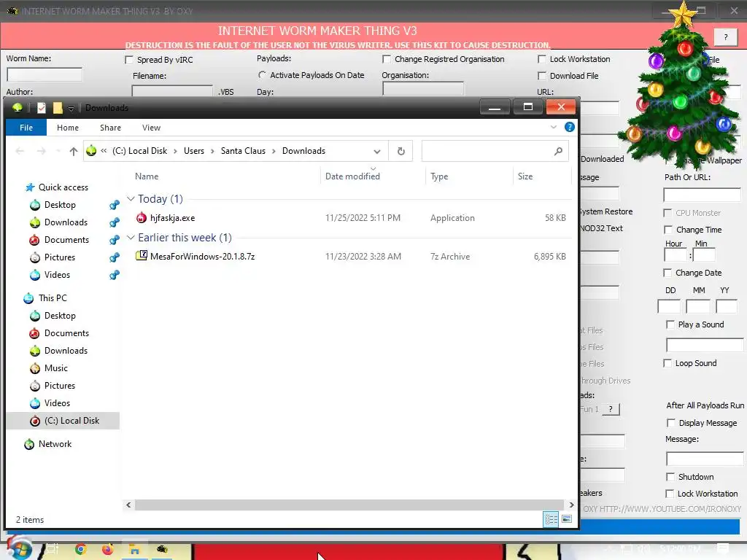Click Santa Claus in the address breadcrumb

point(243,151)
